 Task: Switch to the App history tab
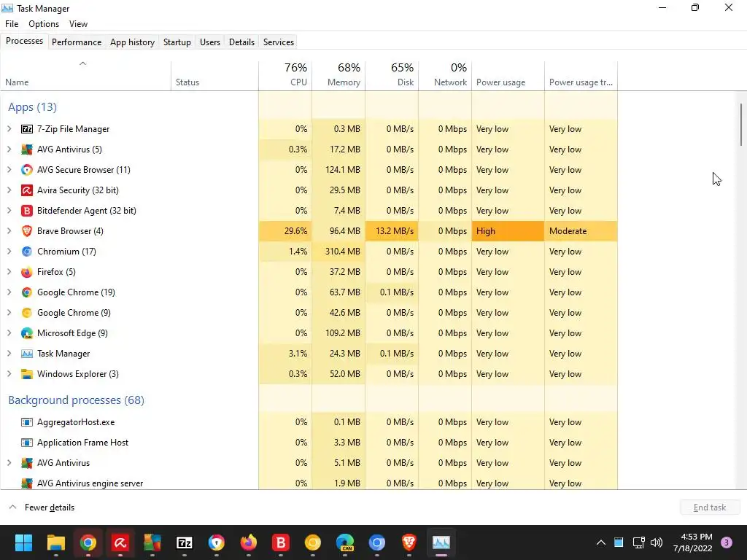[133, 42]
